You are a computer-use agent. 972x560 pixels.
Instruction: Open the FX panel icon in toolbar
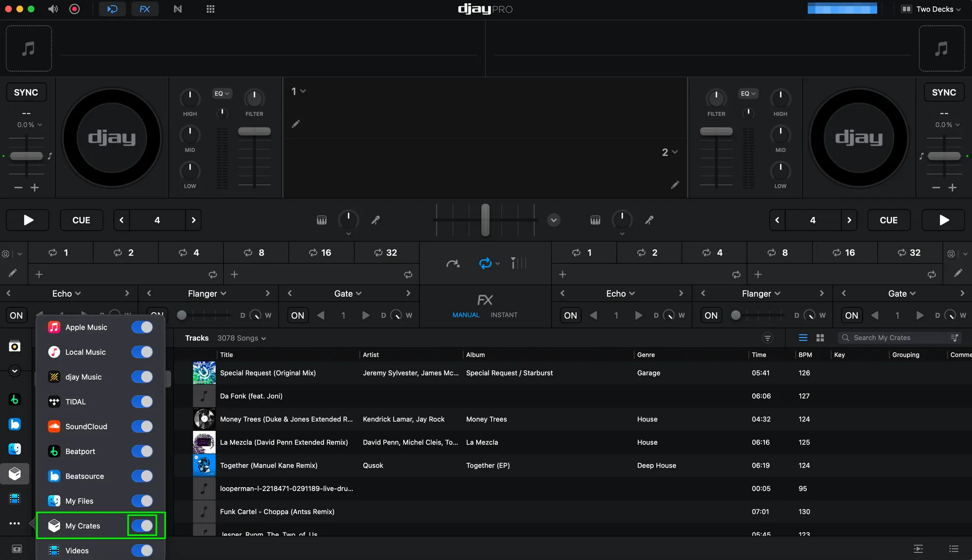click(145, 9)
